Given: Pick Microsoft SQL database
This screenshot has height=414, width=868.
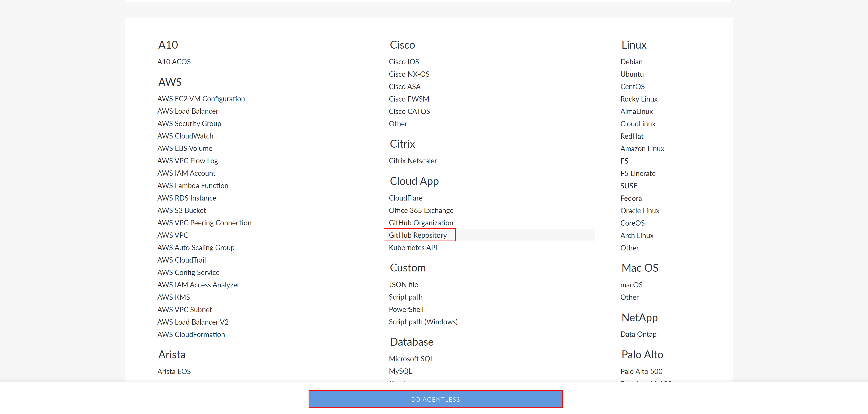Looking at the screenshot, I should [x=411, y=359].
